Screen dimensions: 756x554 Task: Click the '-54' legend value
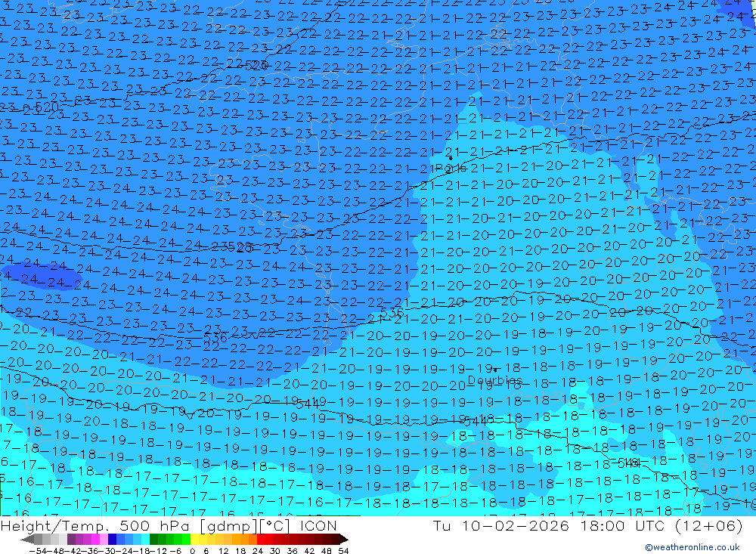click(38, 551)
